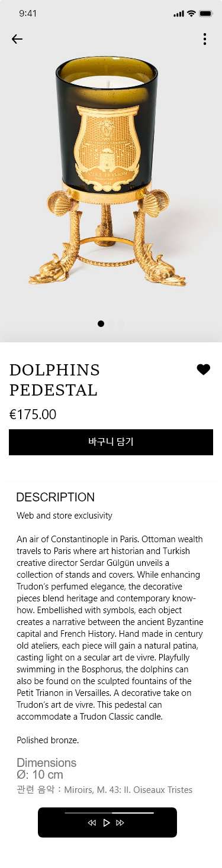222x868 pixels.
Task: Click the audio progress bar
Action: (109, 813)
